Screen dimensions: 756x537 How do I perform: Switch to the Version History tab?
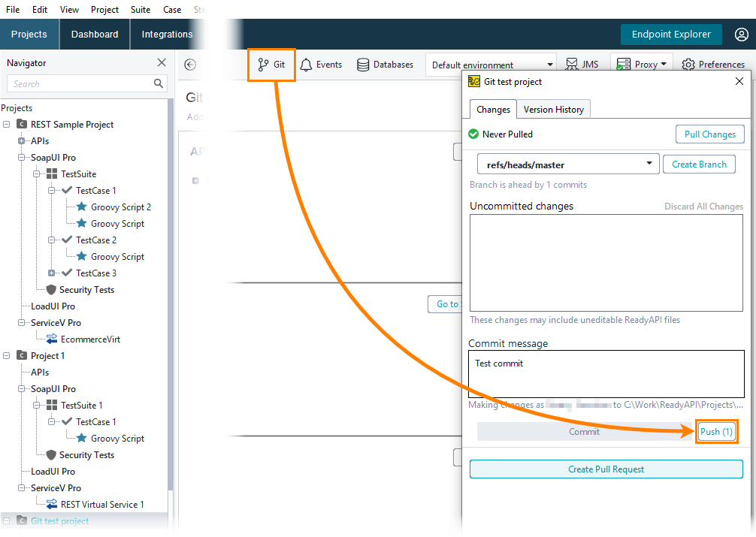pyautogui.click(x=554, y=110)
